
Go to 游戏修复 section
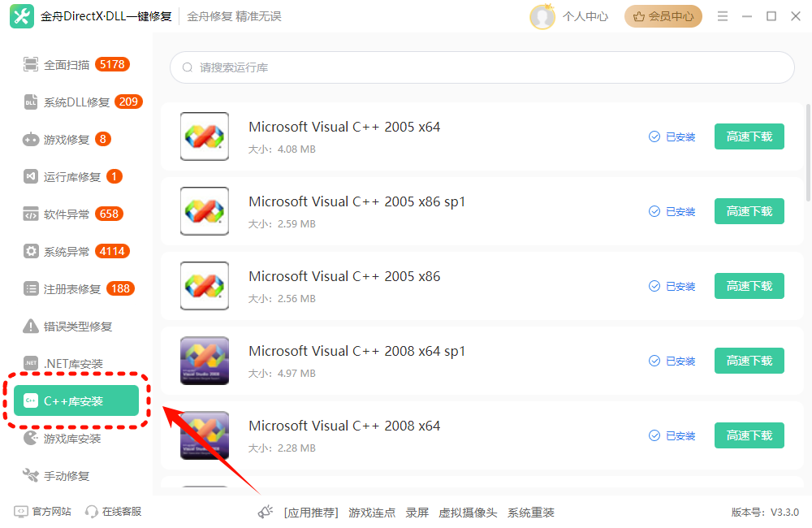(x=76, y=140)
